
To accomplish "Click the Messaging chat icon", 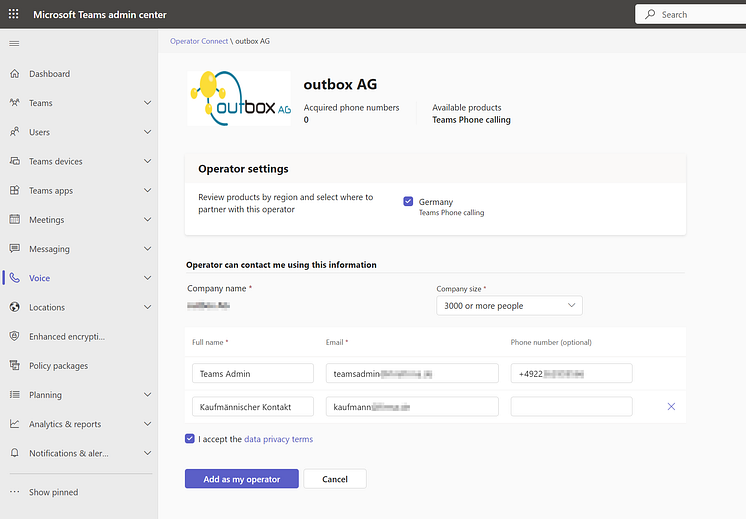I will (x=15, y=249).
